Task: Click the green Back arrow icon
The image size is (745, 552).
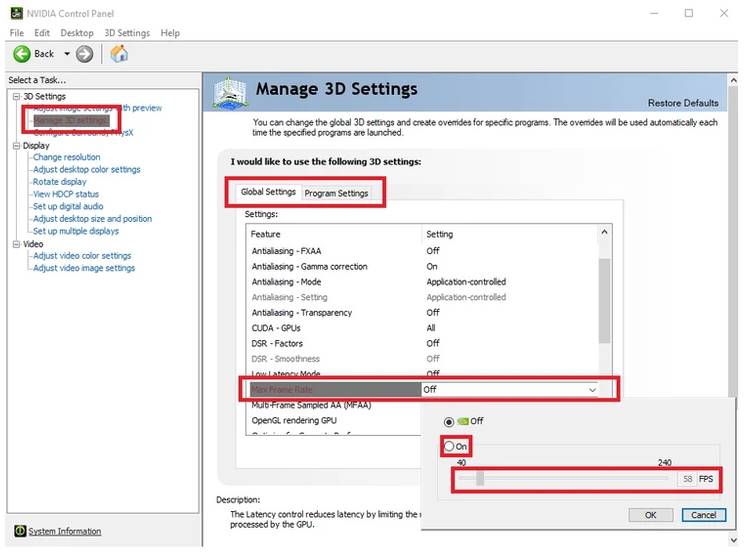Action: tap(22, 54)
